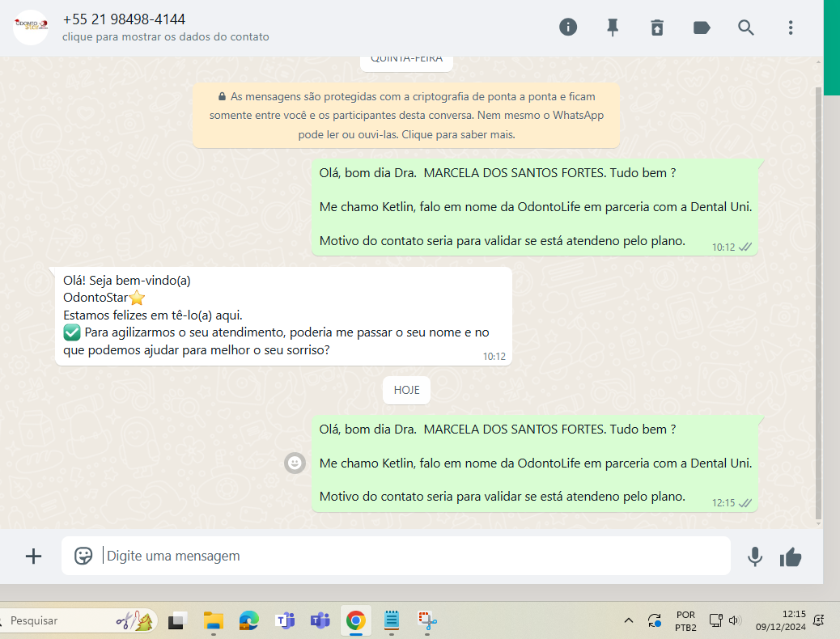Screen dimensions: 840x639
Task: Open the notification center icon
Action: click(x=819, y=620)
